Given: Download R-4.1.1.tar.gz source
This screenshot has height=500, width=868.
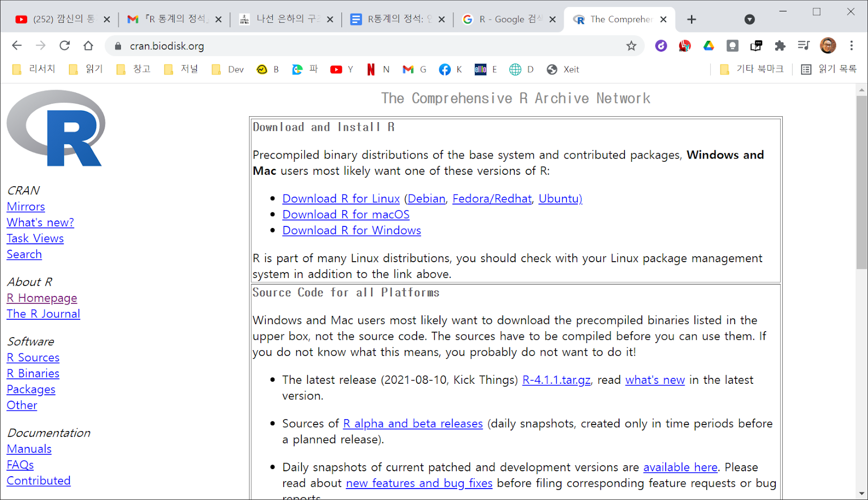Looking at the screenshot, I should point(556,380).
